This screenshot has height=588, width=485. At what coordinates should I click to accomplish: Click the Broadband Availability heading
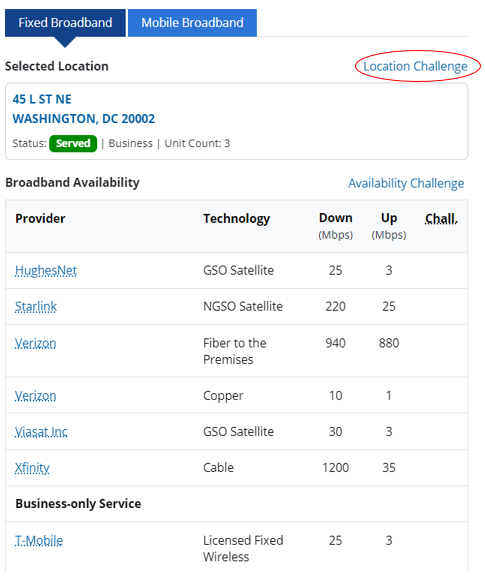coord(72,183)
